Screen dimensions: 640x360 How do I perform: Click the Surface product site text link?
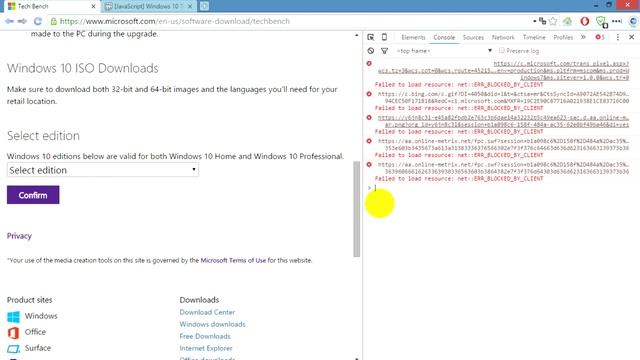point(38,348)
